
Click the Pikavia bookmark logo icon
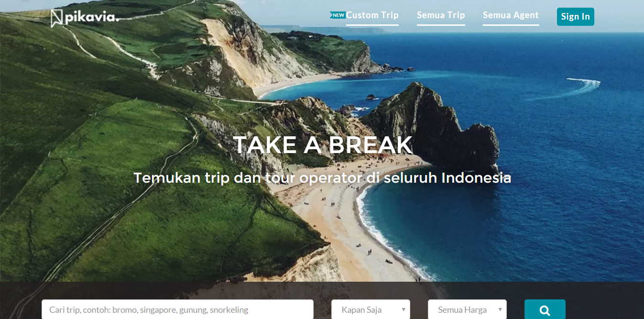pos(57,18)
